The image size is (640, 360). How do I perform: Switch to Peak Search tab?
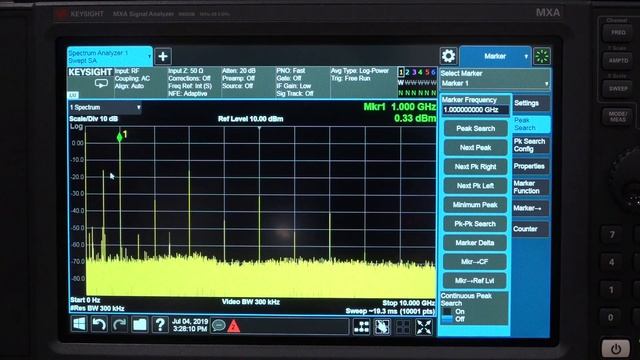pyautogui.click(x=531, y=124)
